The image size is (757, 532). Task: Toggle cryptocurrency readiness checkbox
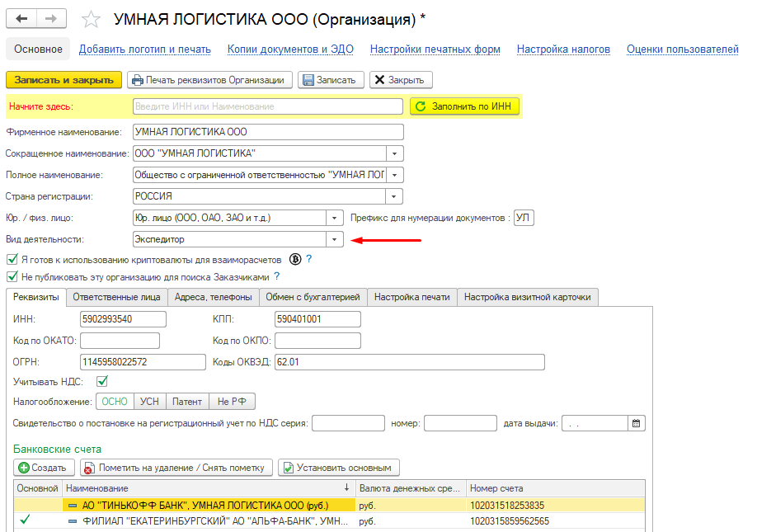12,259
